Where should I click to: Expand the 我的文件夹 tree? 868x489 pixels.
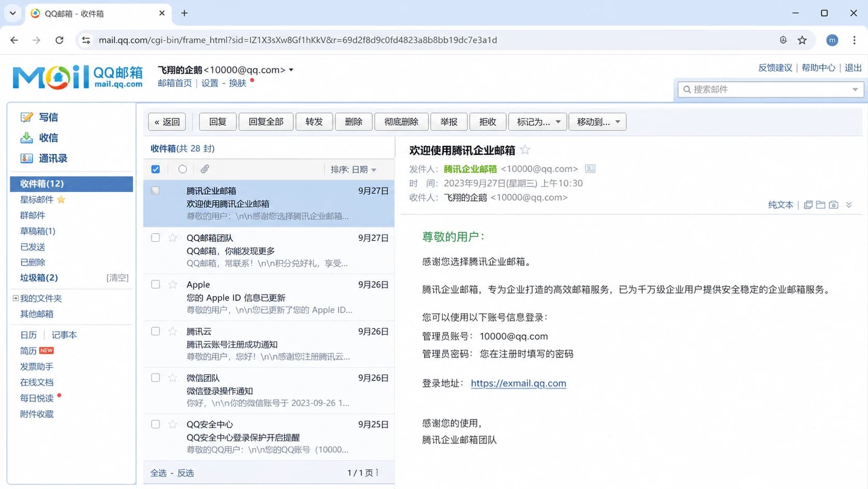click(16, 298)
